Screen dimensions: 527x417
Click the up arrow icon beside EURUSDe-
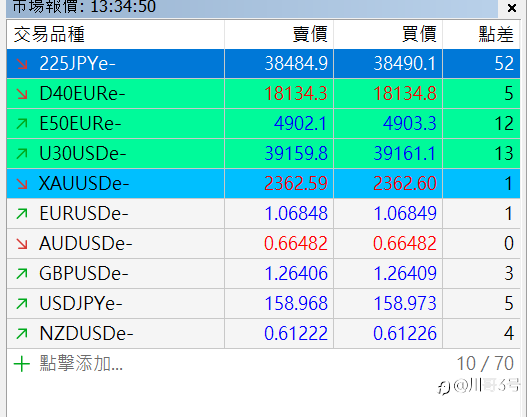point(22,213)
